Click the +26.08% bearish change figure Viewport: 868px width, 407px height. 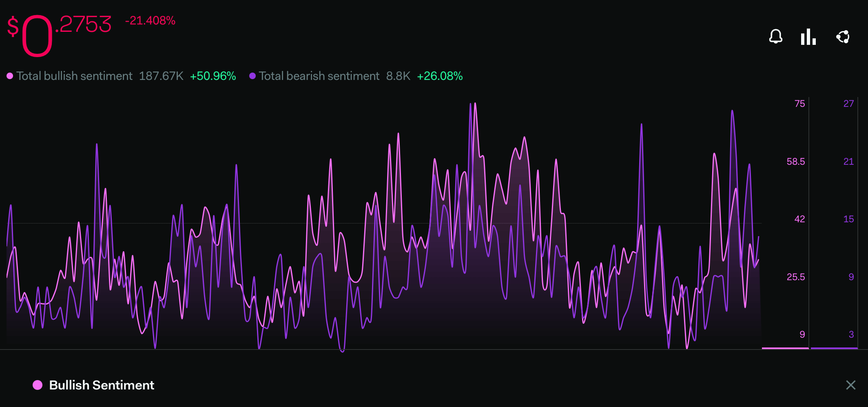[x=440, y=76]
